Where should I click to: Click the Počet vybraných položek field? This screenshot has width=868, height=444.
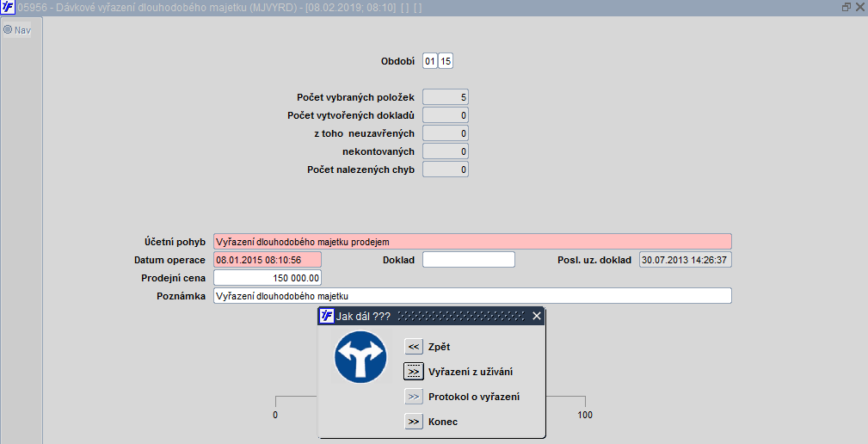[446, 97]
